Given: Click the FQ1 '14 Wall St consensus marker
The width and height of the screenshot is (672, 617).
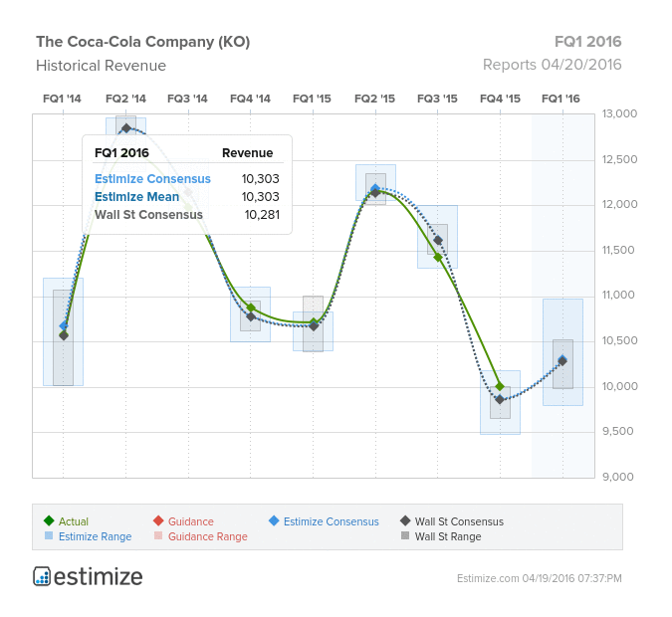Looking at the screenshot, I should pos(64,335).
